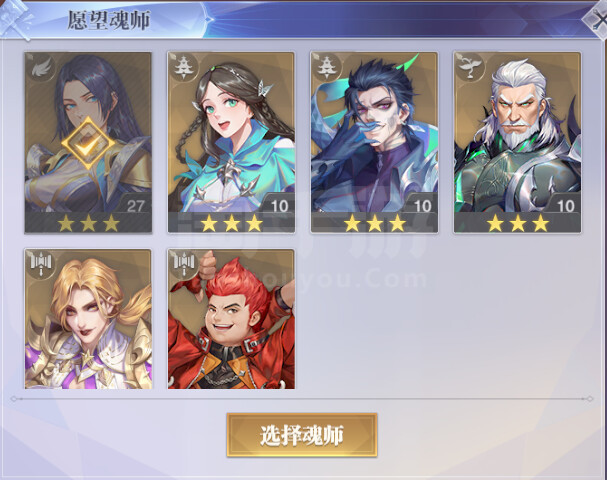Click the pagoda icon on blue-haired man card

[x=328, y=68]
